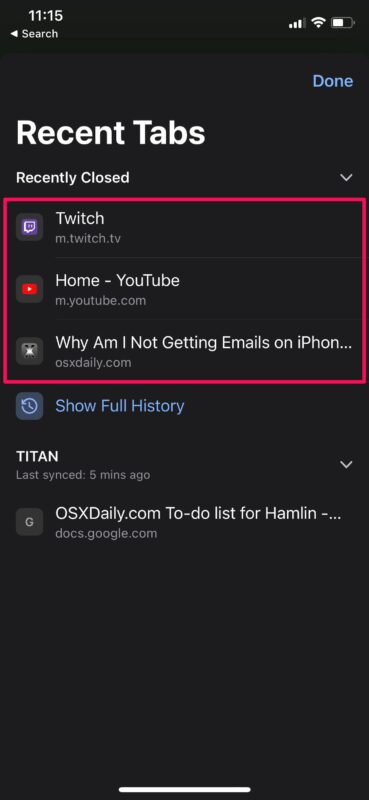Tap the TITAN device header
369x800 pixels.
37,456
